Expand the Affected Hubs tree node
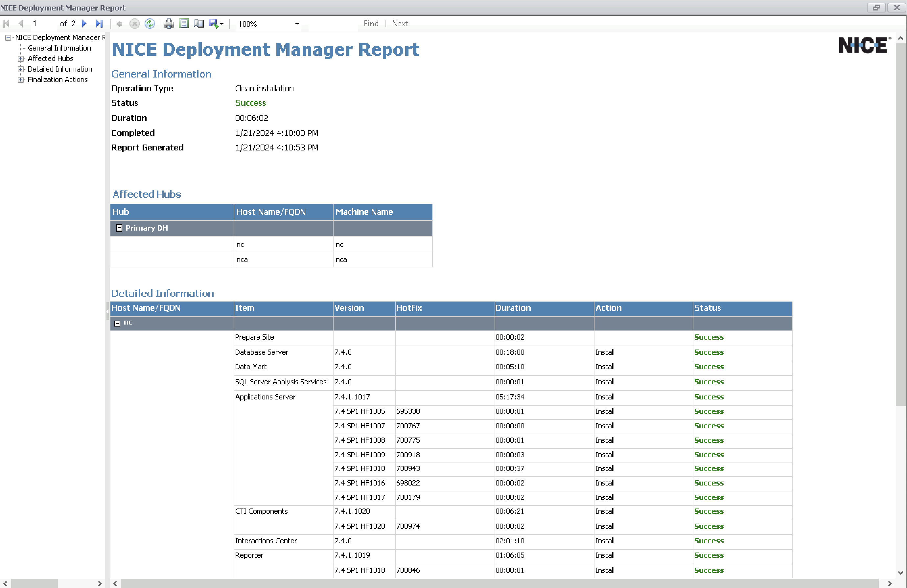Viewport: 907px width, 588px height. tap(21, 59)
